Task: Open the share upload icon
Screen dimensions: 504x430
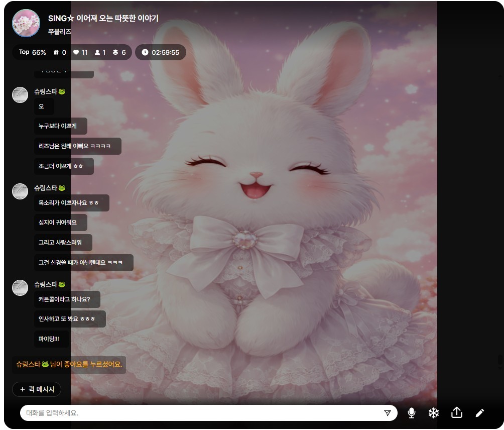Action: (457, 412)
